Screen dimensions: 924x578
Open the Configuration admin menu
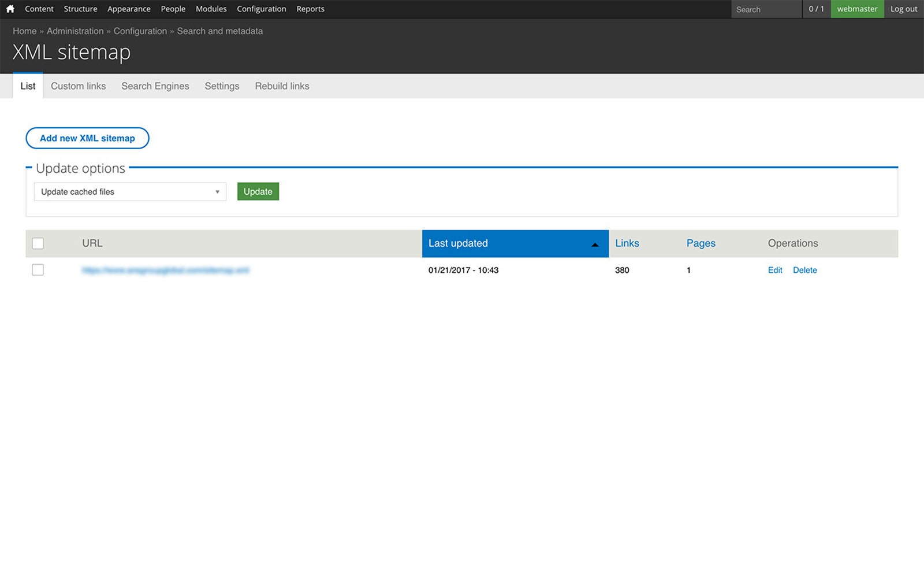click(x=262, y=9)
